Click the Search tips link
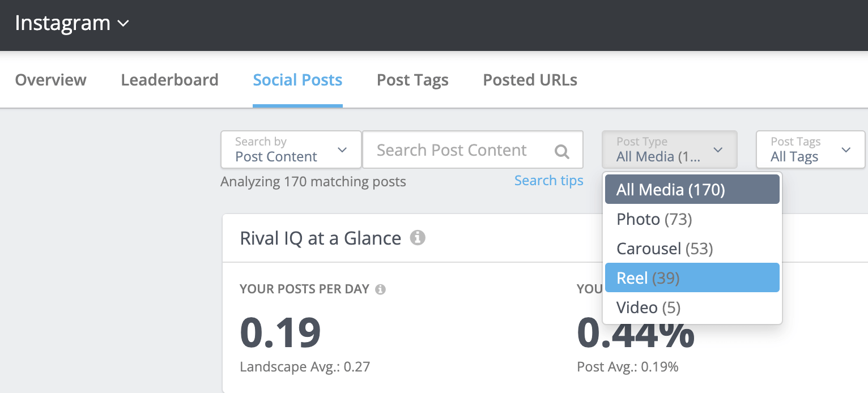The height and width of the screenshot is (393, 868). (x=548, y=180)
